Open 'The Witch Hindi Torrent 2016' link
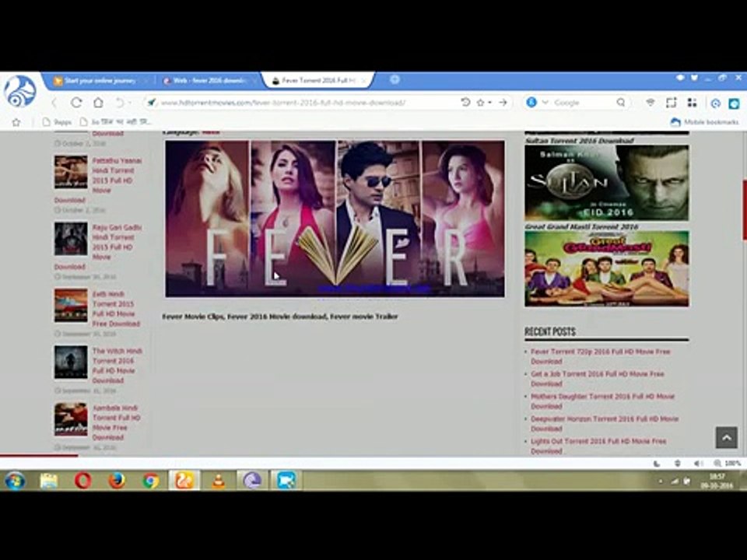Image resolution: width=747 pixels, height=560 pixels. click(117, 366)
